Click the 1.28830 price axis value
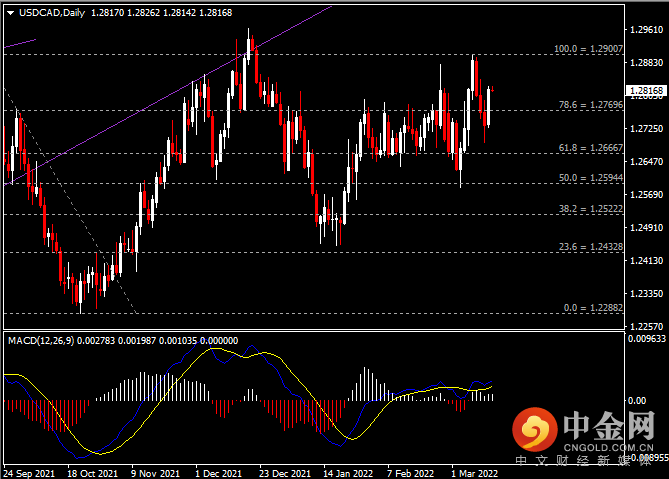Screen dimensions: 669x479 click(x=646, y=63)
